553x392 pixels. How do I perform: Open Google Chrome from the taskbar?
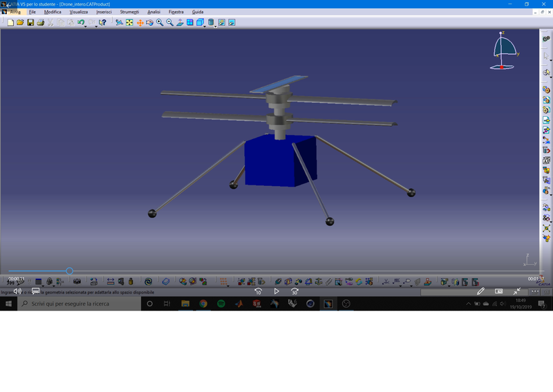pos(203,304)
